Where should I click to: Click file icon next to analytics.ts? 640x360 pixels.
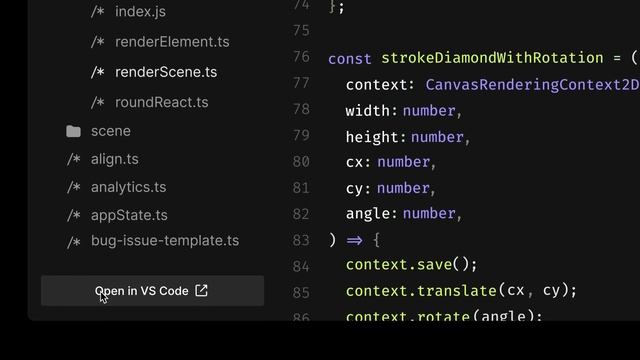(x=74, y=187)
